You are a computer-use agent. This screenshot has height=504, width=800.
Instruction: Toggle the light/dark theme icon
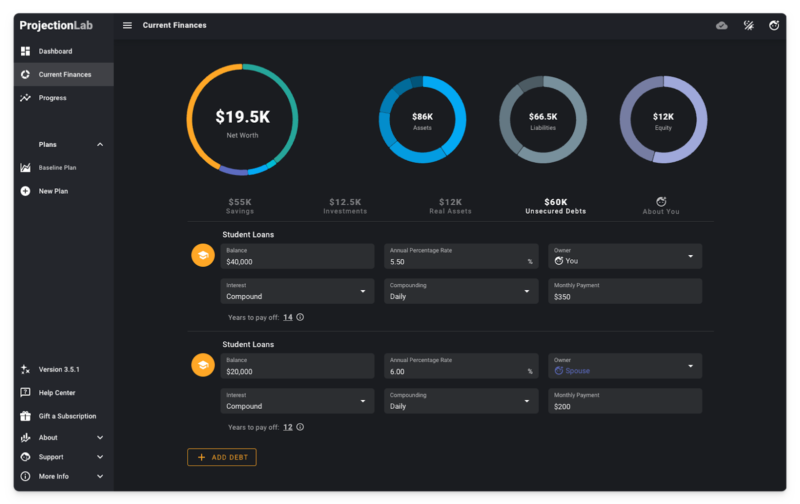pyautogui.click(x=748, y=25)
